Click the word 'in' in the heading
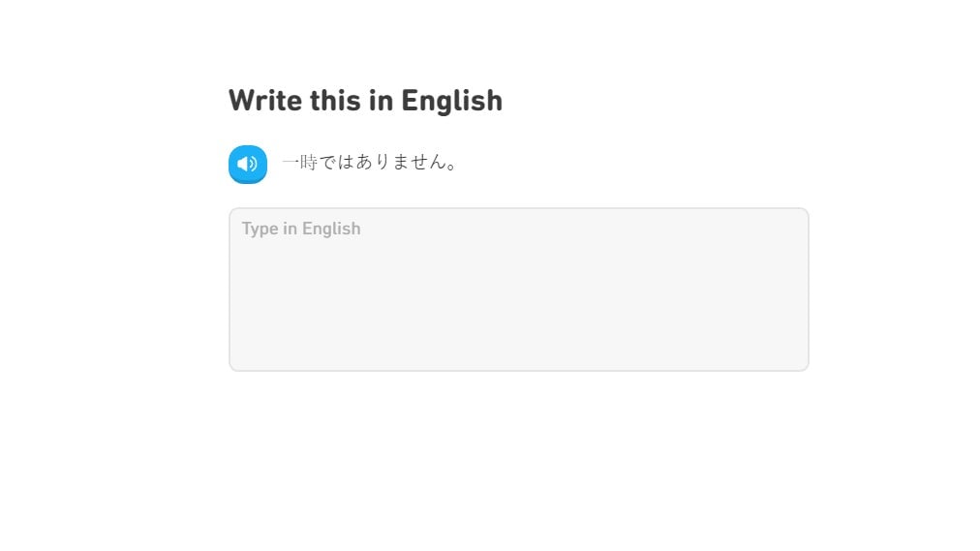Viewport: 980px width, 551px height. pos(380,101)
